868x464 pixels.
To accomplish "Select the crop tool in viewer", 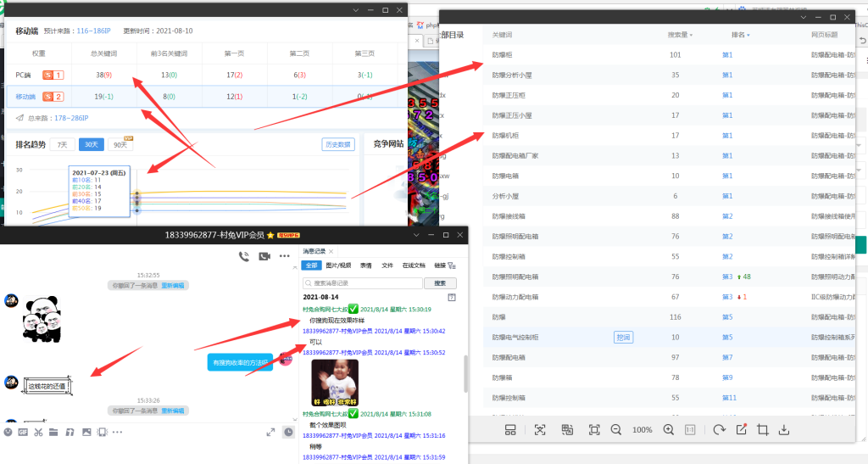I will click(763, 430).
